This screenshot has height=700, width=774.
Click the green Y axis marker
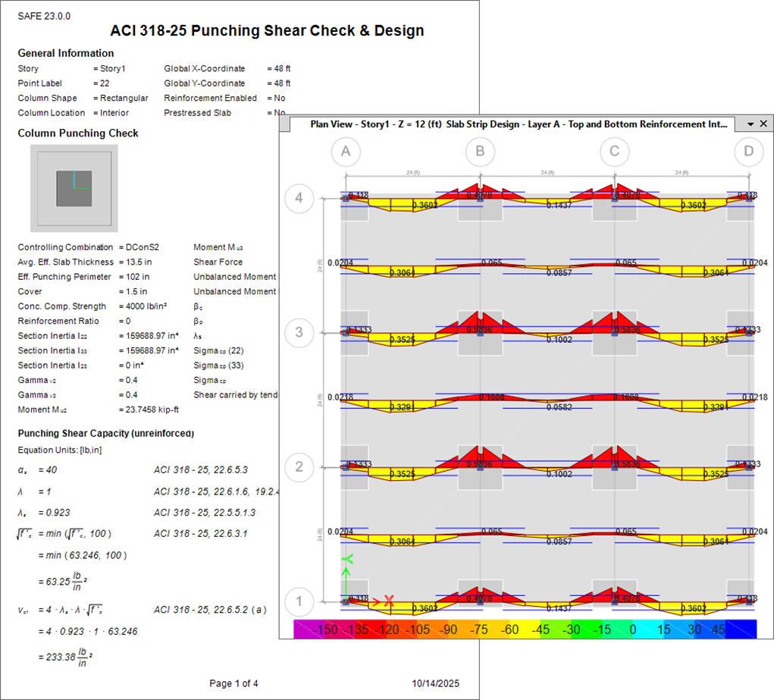pyautogui.click(x=346, y=560)
